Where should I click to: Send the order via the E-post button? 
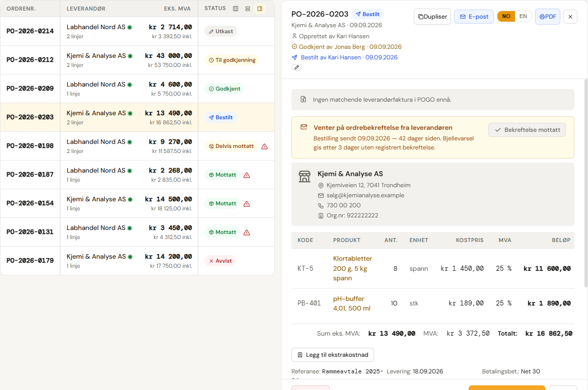[x=474, y=17]
